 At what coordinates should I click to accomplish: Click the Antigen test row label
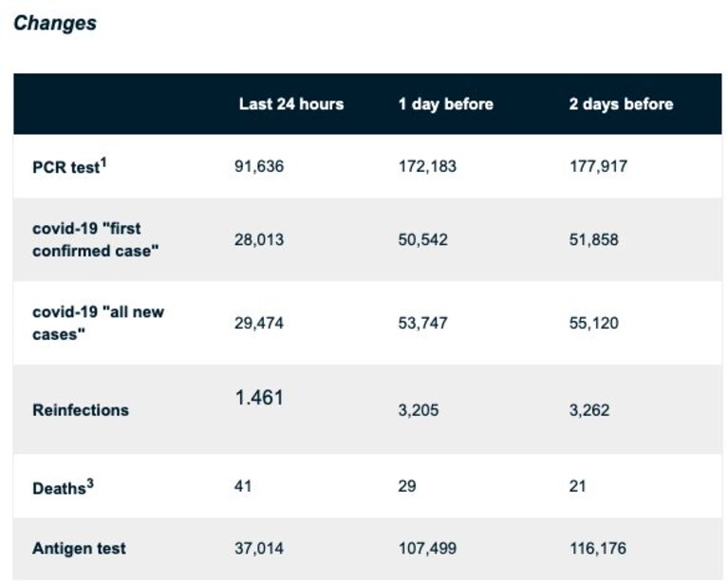pos(79,548)
